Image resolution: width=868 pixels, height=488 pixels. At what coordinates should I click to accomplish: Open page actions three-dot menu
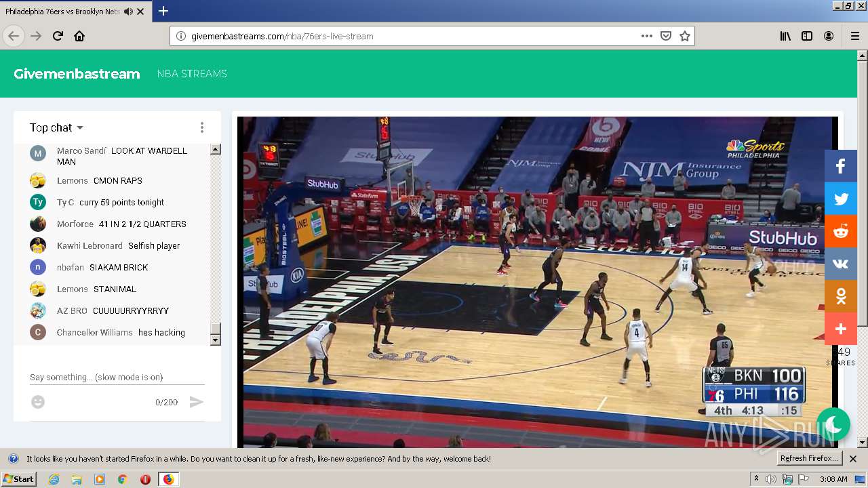[647, 36]
